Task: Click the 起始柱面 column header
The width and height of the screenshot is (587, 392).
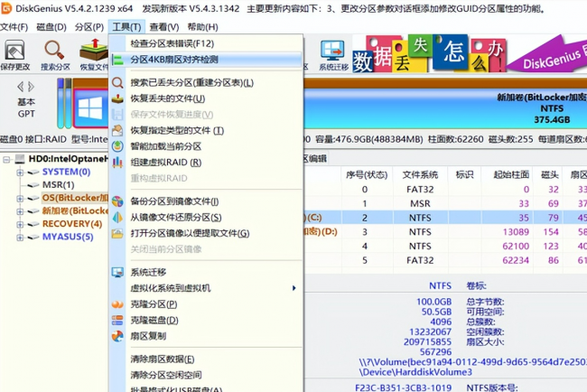Action: coord(511,174)
